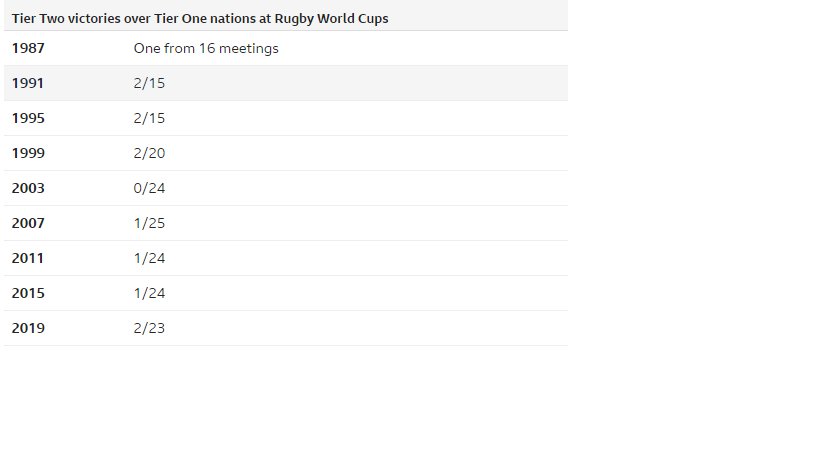
Task: Select the 1991 year label
Action: (x=28, y=83)
